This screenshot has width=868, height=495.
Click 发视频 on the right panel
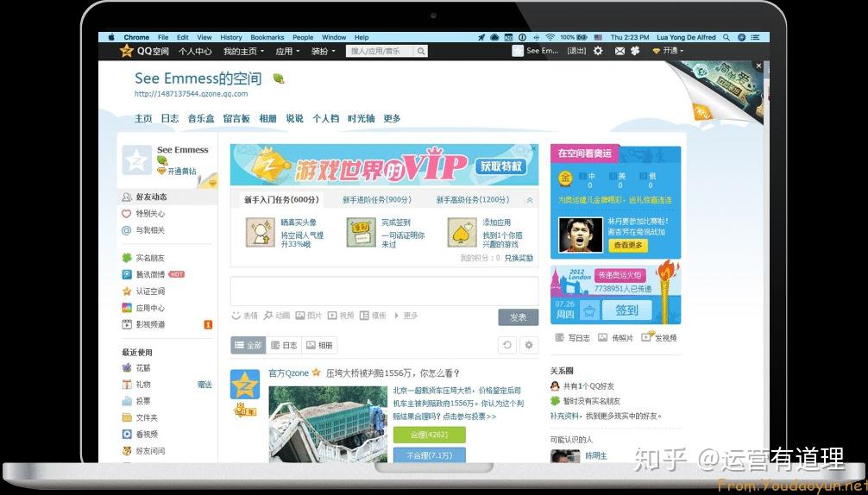click(x=658, y=337)
